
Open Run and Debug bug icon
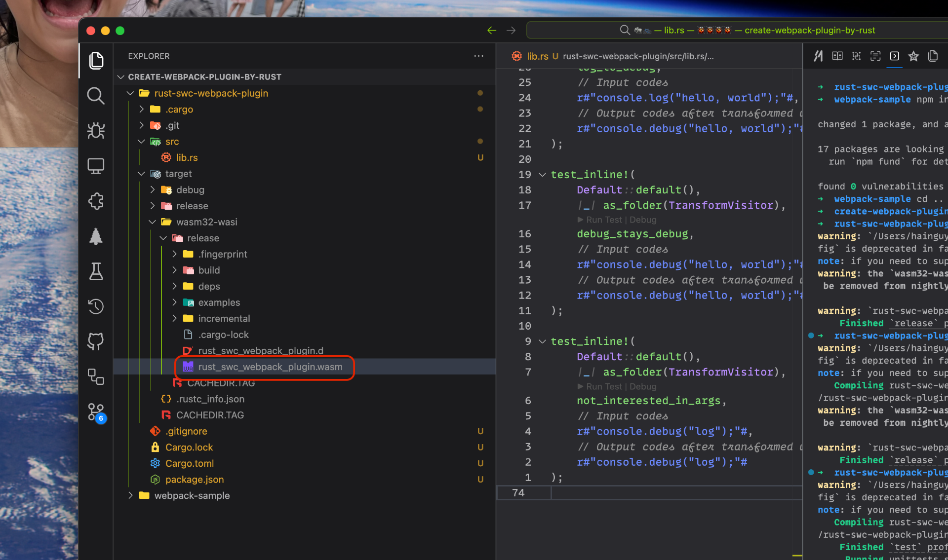96,131
